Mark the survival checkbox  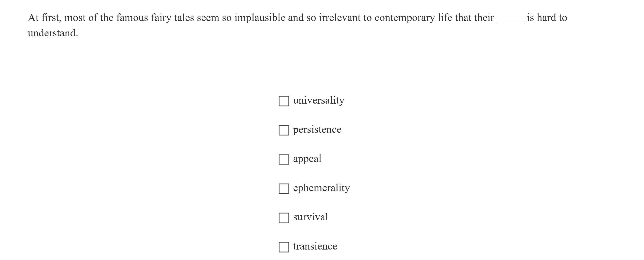(284, 218)
